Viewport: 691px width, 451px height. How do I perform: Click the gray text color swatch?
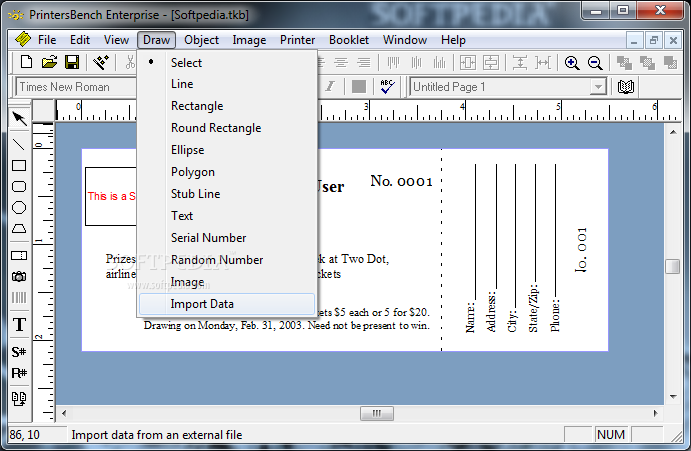click(359, 86)
